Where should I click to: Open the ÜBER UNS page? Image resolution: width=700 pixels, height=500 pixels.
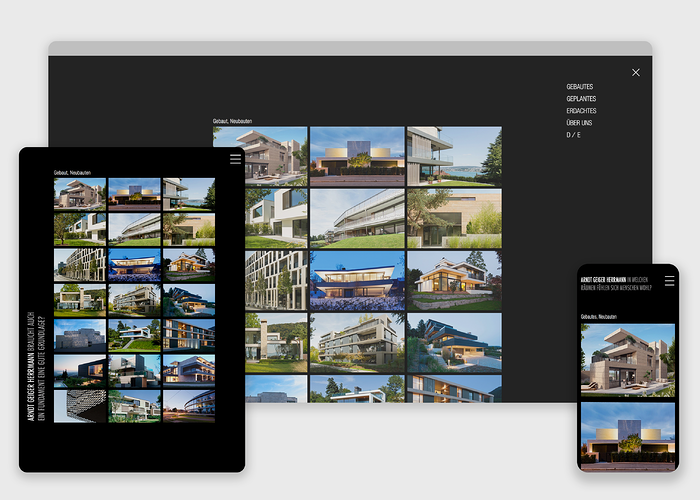pyautogui.click(x=579, y=123)
